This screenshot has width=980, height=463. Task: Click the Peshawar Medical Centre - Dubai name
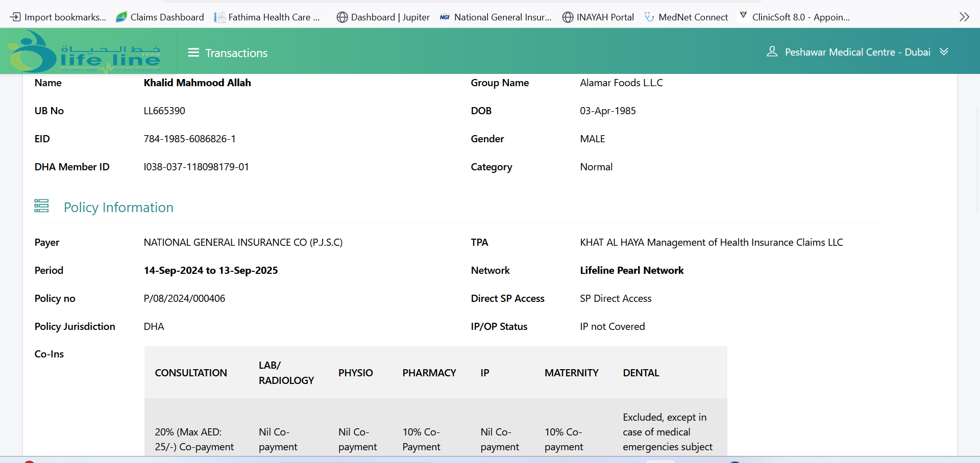tap(857, 52)
